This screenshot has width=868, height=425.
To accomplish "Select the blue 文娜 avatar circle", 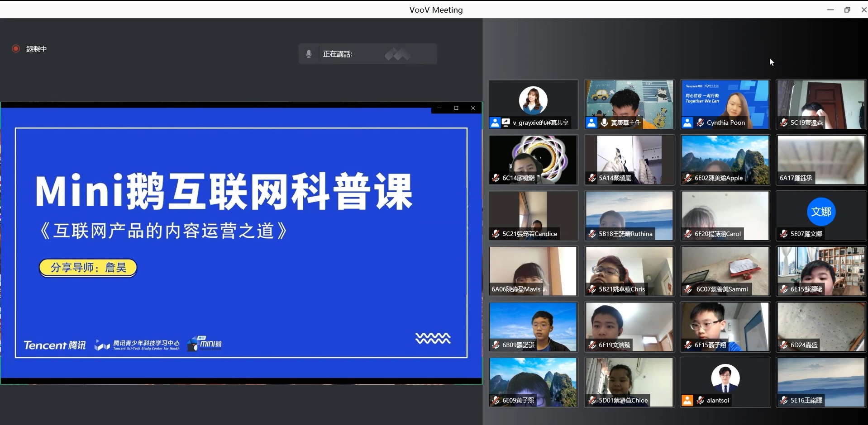I will tap(821, 212).
